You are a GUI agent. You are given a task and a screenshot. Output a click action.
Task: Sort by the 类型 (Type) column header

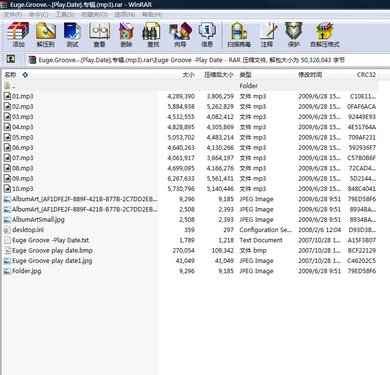point(245,75)
